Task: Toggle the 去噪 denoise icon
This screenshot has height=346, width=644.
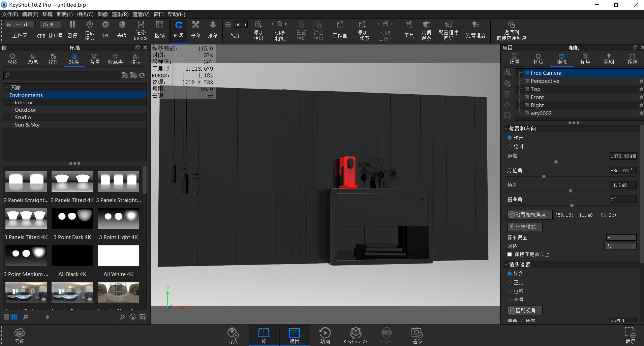Action: click(x=122, y=30)
